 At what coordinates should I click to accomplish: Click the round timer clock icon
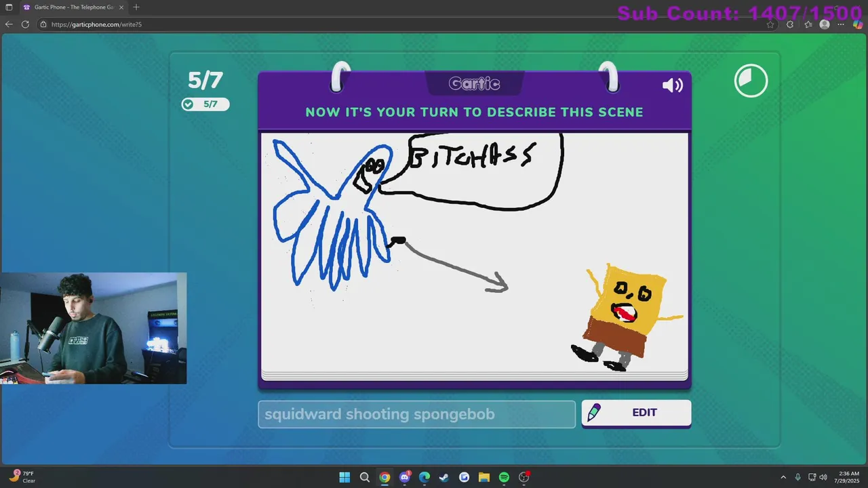click(751, 81)
